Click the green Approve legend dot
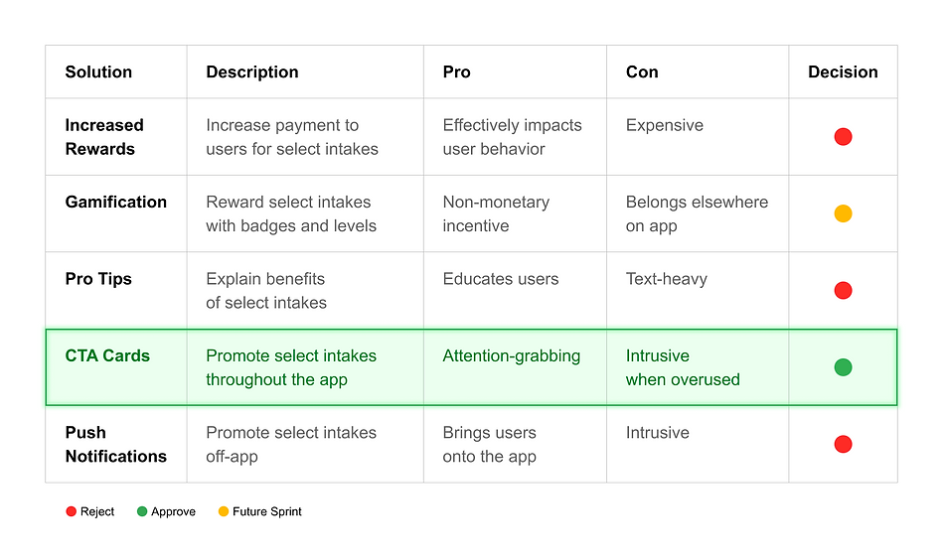943x560 pixels. tap(142, 511)
